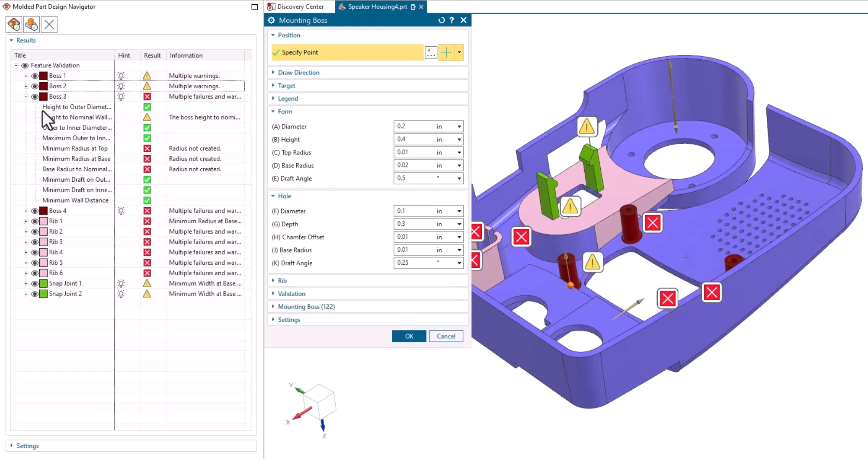Click in the Hole Depth input field
Screen dimensions: 868x459
[x=413, y=224]
